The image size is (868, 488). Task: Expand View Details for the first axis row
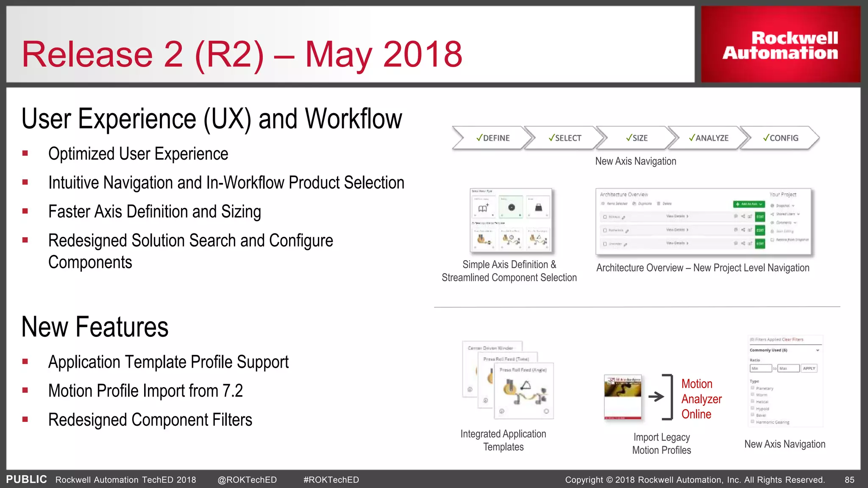point(677,216)
